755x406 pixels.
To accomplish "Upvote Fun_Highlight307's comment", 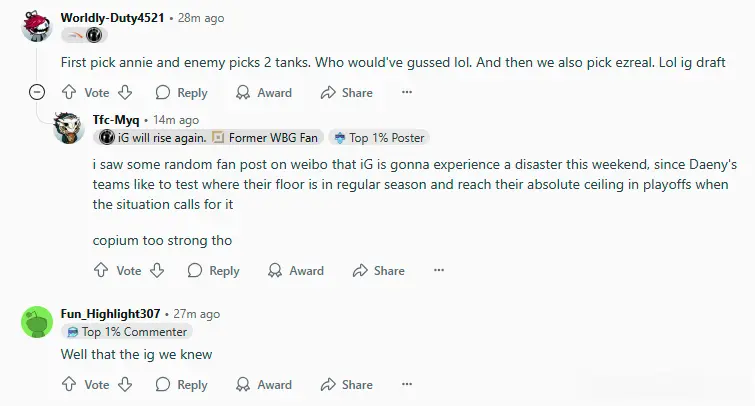I will [x=69, y=384].
